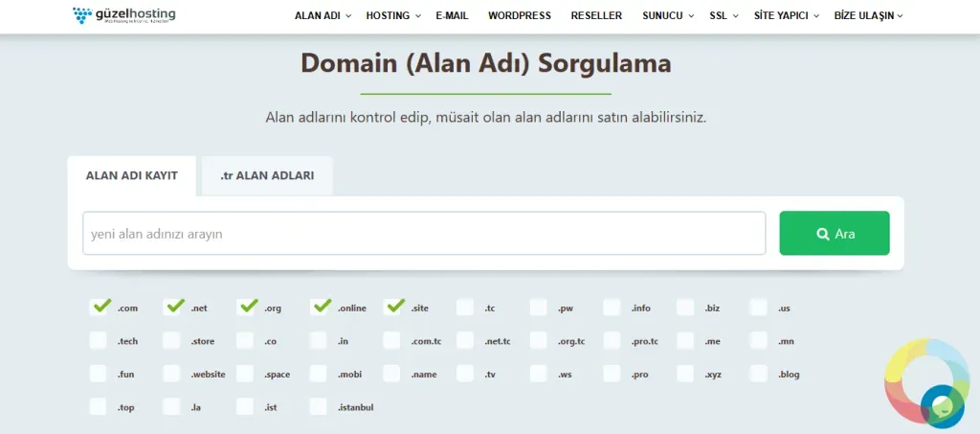Check the .tv extension checkbox
Screen dimensions: 980x434
tap(465, 374)
